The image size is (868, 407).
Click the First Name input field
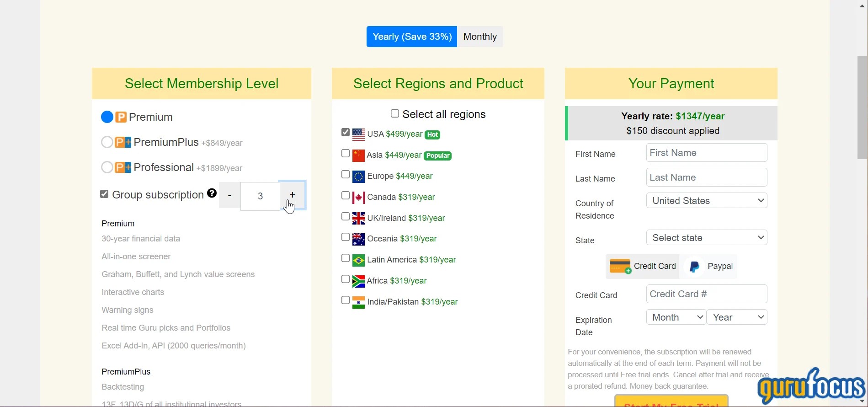click(707, 153)
